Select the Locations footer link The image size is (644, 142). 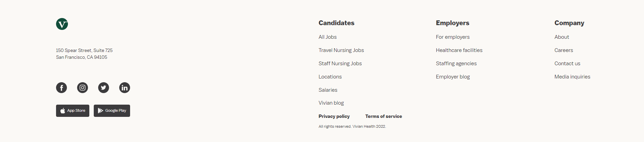coord(330,77)
